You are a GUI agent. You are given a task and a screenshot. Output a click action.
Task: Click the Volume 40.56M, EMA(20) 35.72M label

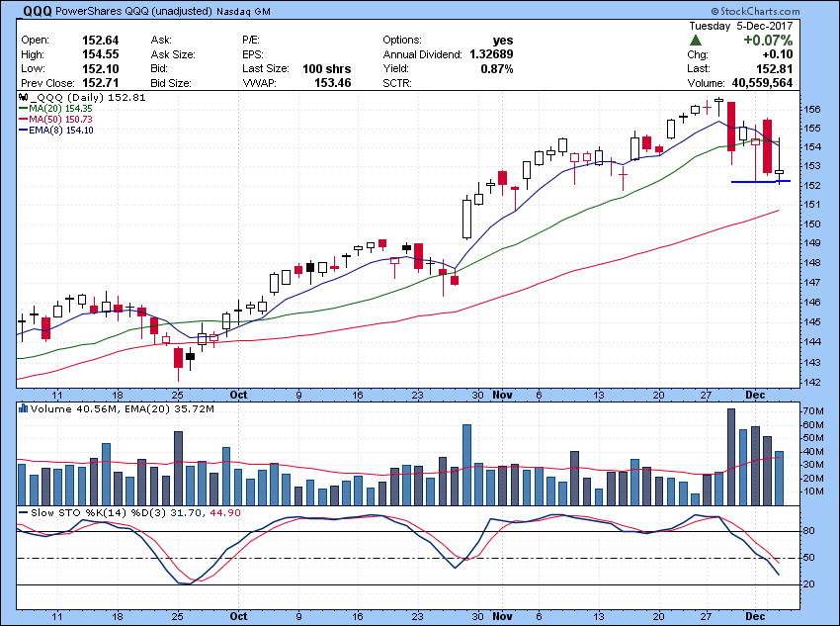[123, 409]
